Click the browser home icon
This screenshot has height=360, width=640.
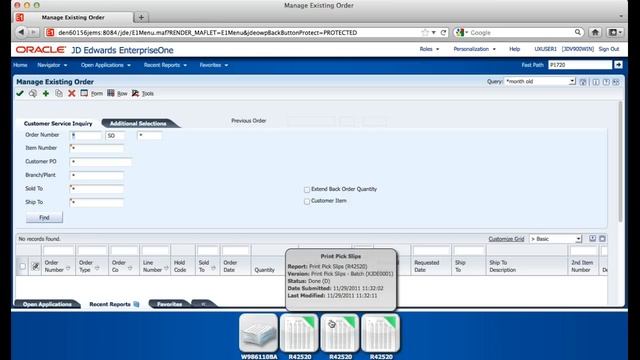(595, 32)
